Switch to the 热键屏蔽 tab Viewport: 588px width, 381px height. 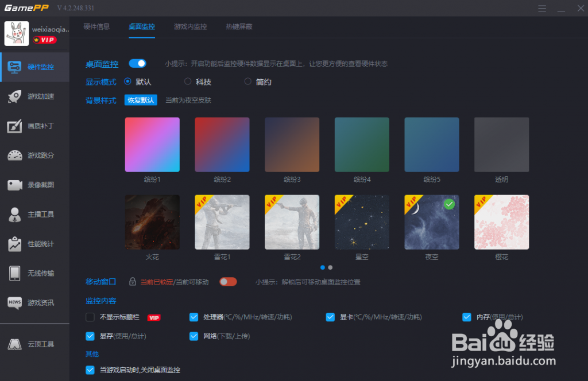[239, 26]
